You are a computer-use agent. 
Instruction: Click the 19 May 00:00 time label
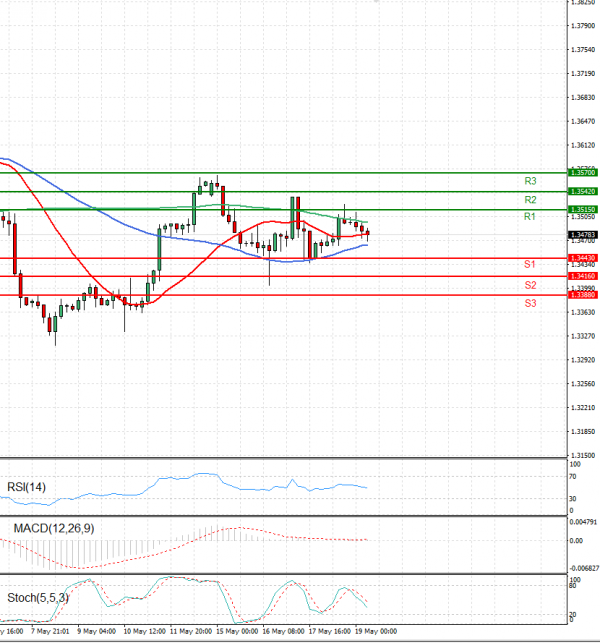point(376,631)
